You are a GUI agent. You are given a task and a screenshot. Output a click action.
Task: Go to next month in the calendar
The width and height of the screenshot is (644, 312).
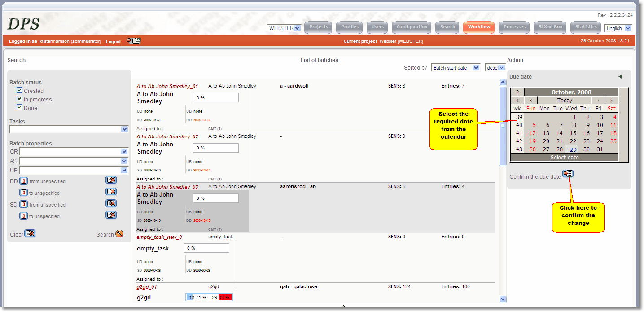(598, 101)
